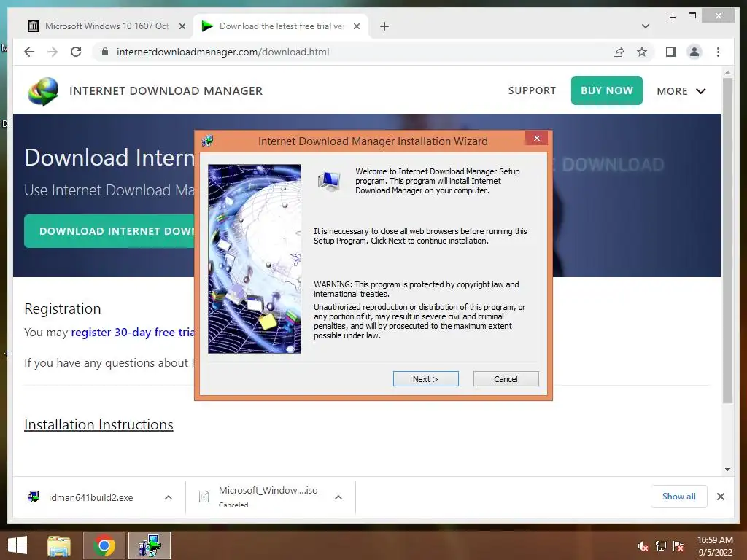Viewport: 747px width, 560px height.
Task: Close the Installation Wizard dialog
Action: [x=537, y=138]
